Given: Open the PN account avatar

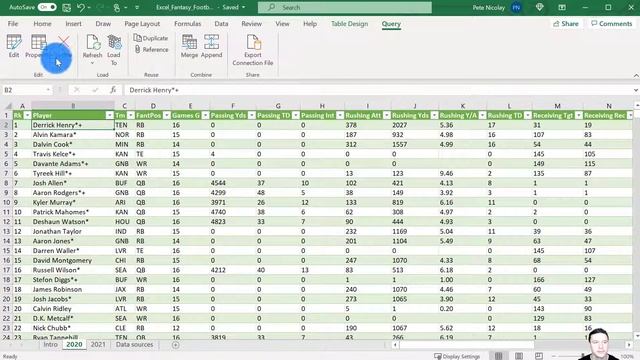Looking at the screenshot, I should (x=516, y=7).
